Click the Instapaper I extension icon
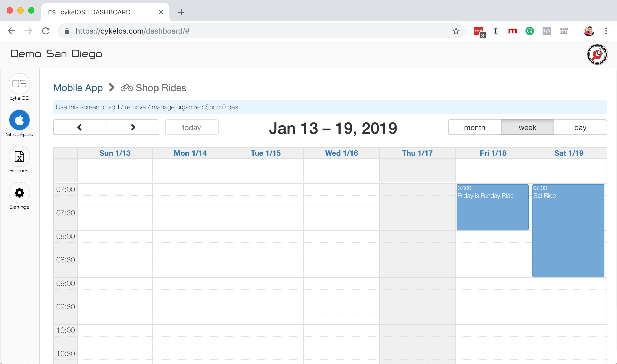The height and width of the screenshot is (364, 617). (x=496, y=31)
